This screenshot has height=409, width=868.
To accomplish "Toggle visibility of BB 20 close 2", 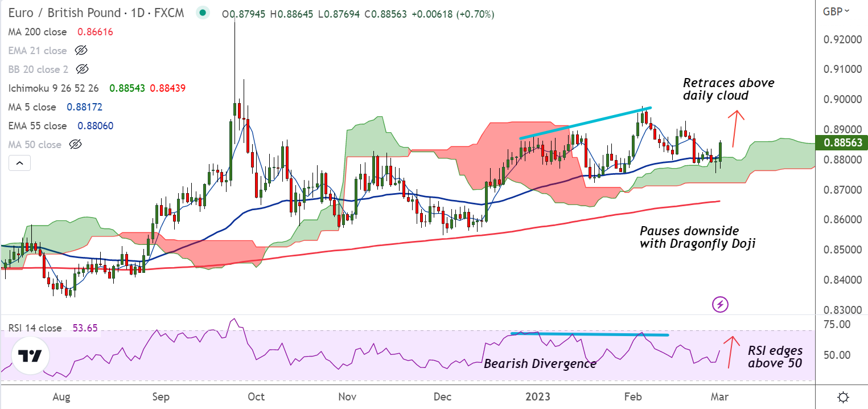I will click(x=82, y=69).
